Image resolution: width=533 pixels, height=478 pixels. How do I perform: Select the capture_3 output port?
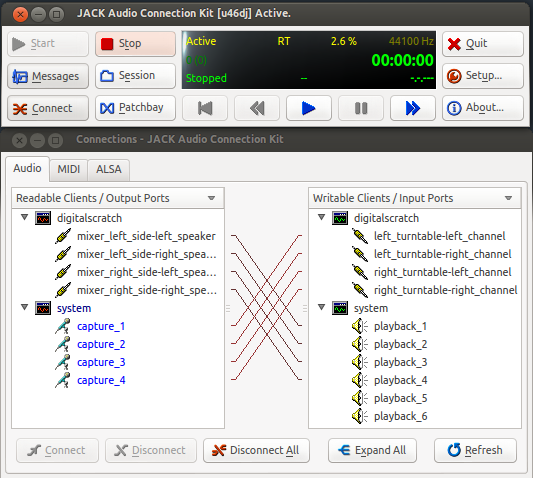[x=101, y=362]
